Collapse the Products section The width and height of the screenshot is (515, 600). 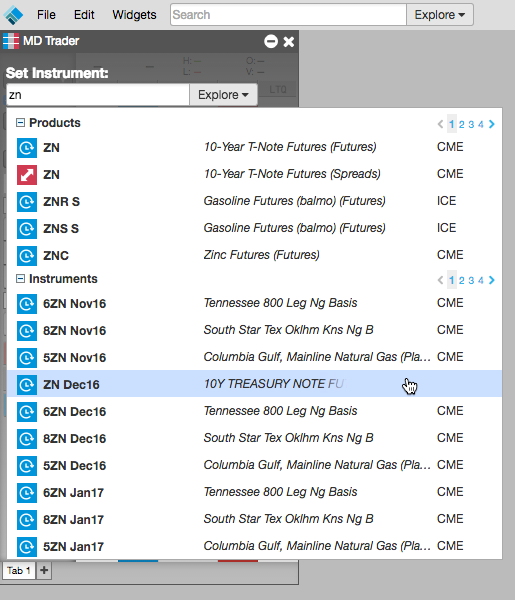point(20,122)
